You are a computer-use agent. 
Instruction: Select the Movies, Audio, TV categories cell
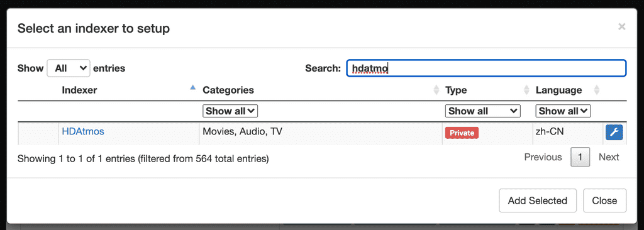point(321,133)
